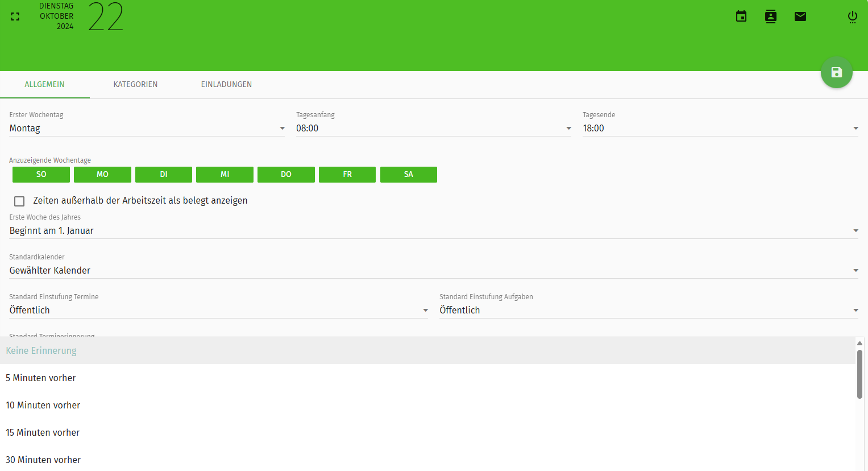Screen dimensions: 868x471
Task: Toggle the SO weekday button
Action: [40, 175]
